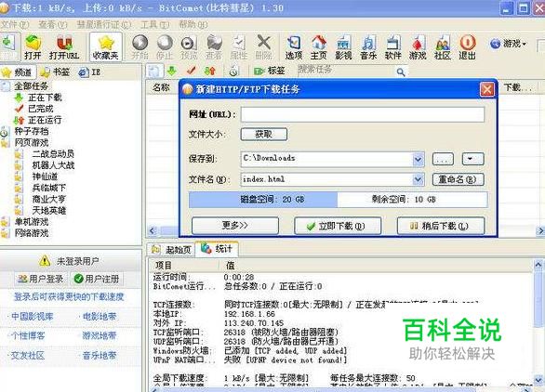Click the Exit (退出) power icon
Viewport: 545px width, 392px height.
coord(467,46)
